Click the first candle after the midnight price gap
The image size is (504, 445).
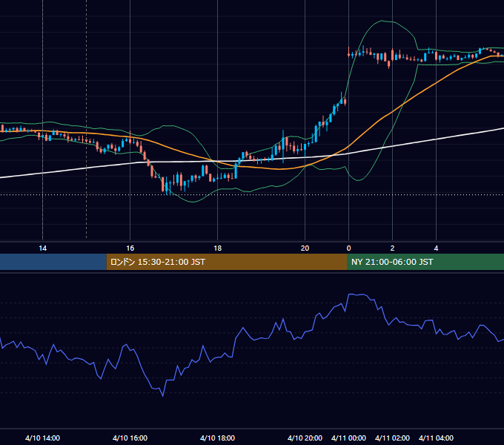tap(349, 53)
